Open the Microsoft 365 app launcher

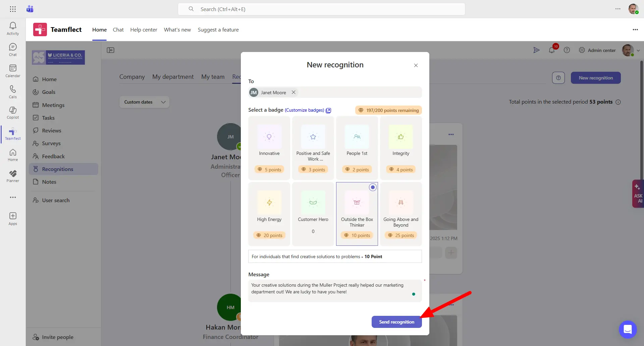(13, 9)
